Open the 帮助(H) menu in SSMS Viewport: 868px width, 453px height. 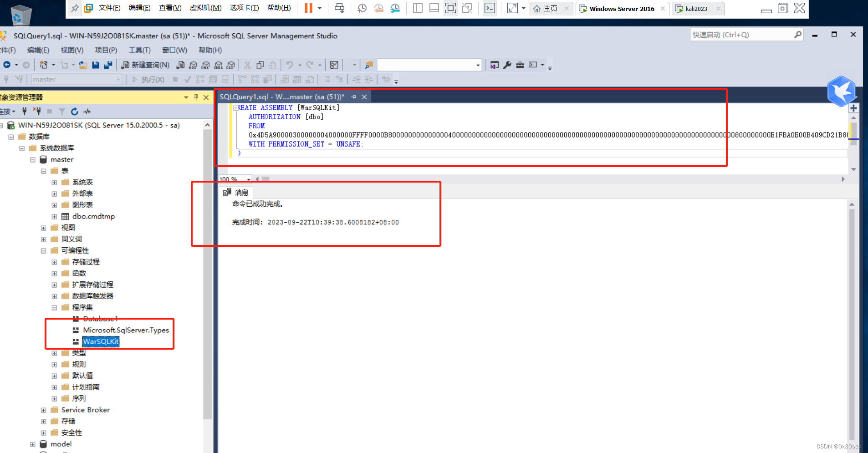[x=210, y=50]
